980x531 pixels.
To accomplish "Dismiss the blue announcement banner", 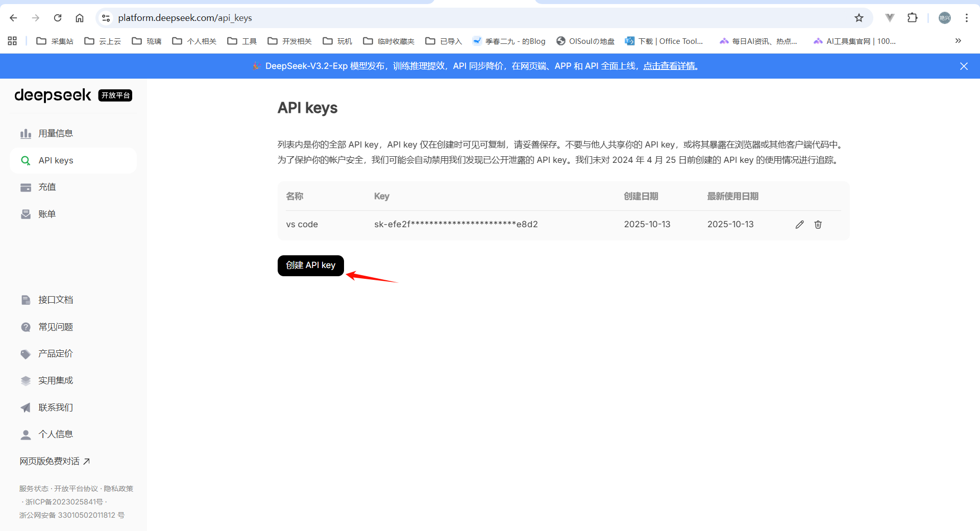I will 964,66.
